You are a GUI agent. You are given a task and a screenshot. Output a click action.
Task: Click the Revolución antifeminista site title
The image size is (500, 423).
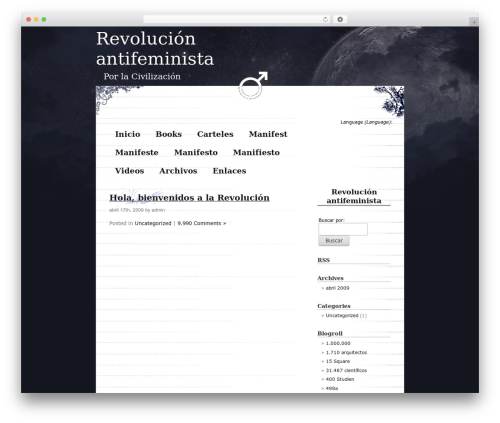(x=155, y=49)
